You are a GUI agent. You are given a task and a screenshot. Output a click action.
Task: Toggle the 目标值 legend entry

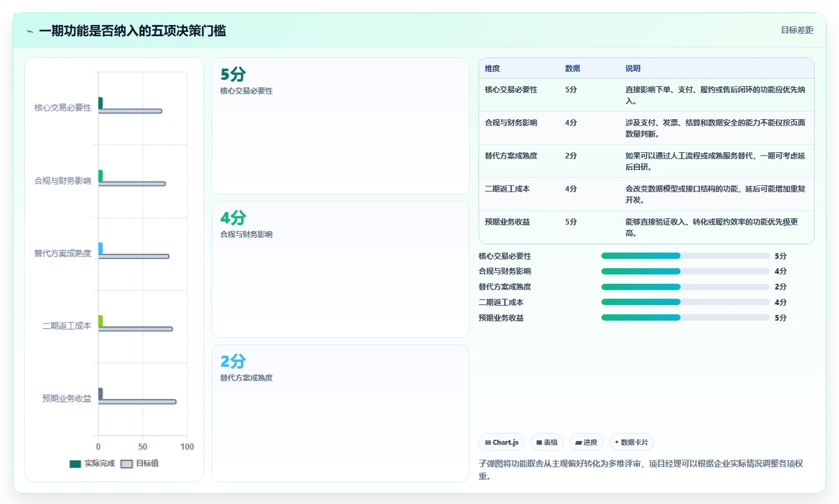point(140,463)
